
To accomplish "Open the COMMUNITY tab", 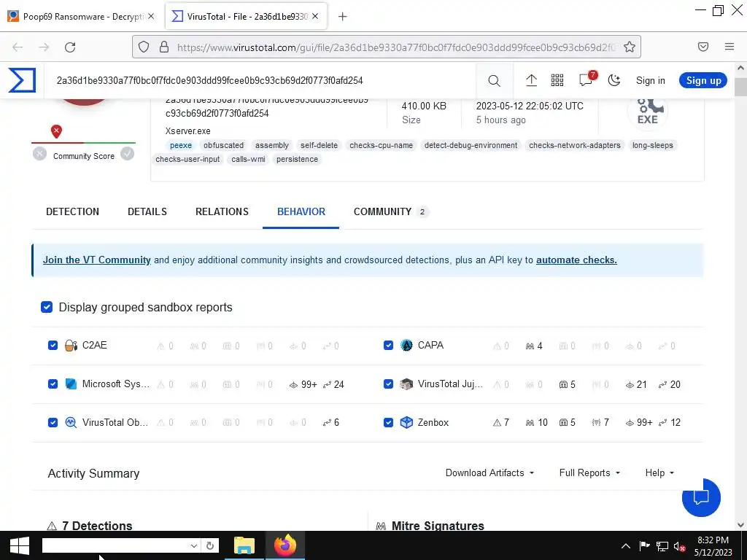I will (x=391, y=212).
